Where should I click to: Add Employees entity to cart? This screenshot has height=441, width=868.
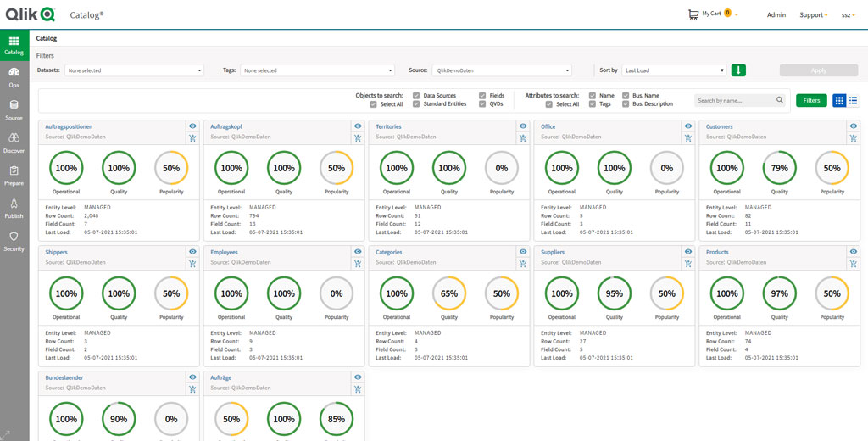(x=359, y=264)
